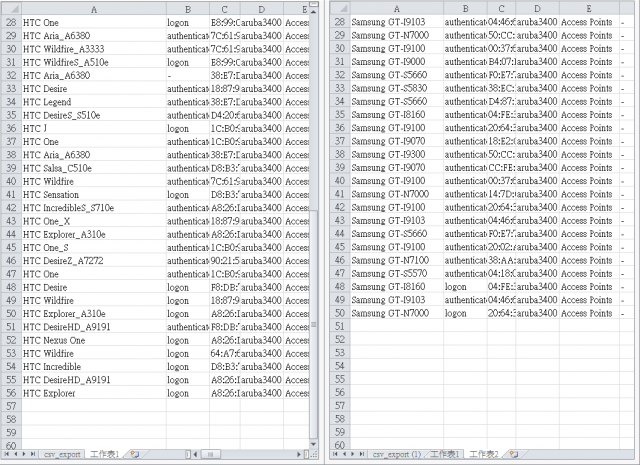Switch to 工作表1 tab in left window

[104, 454]
